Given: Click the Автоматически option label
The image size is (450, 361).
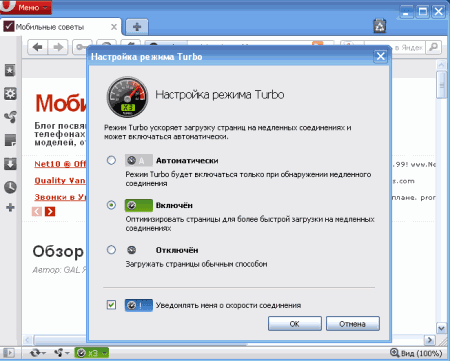Looking at the screenshot, I should 187,161.
